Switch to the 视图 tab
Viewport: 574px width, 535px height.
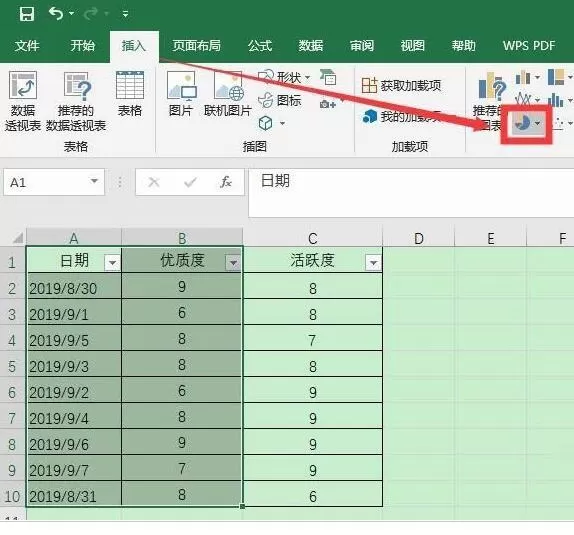click(x=413, y=46)
